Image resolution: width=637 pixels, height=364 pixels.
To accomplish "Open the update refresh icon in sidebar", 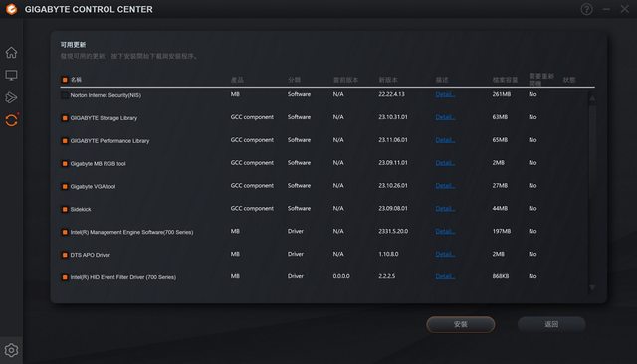I will (x=11, y=120).
